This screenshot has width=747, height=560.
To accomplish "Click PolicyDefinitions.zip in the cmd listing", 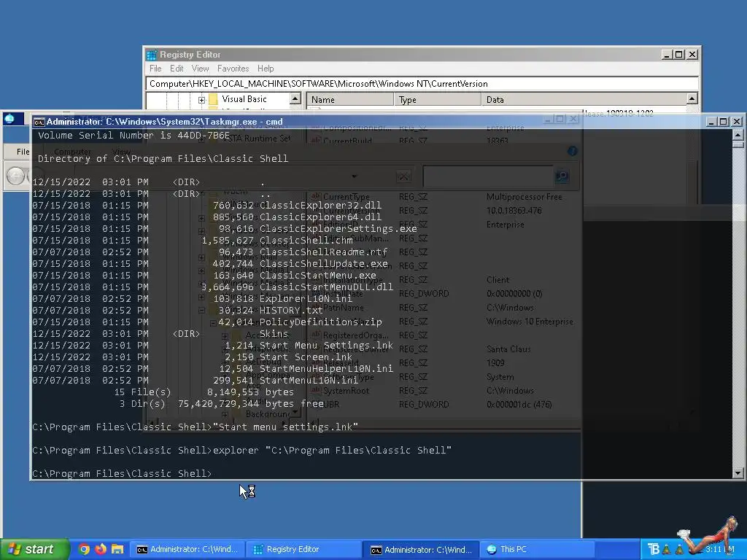I will point(320,322).
